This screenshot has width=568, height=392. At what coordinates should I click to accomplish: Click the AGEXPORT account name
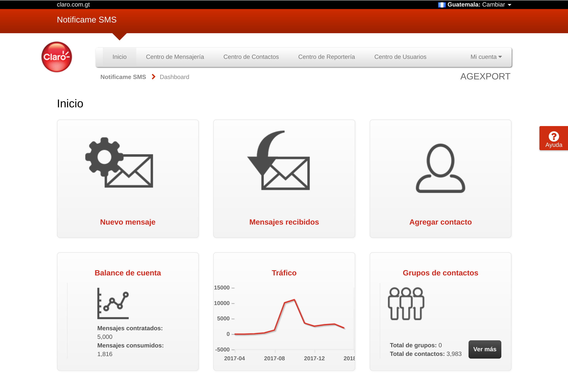coord(485,76)
